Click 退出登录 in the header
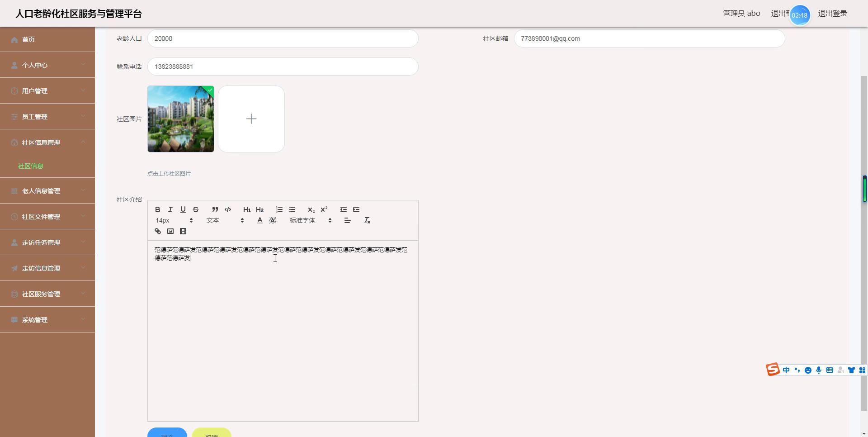 click(832, 14)
